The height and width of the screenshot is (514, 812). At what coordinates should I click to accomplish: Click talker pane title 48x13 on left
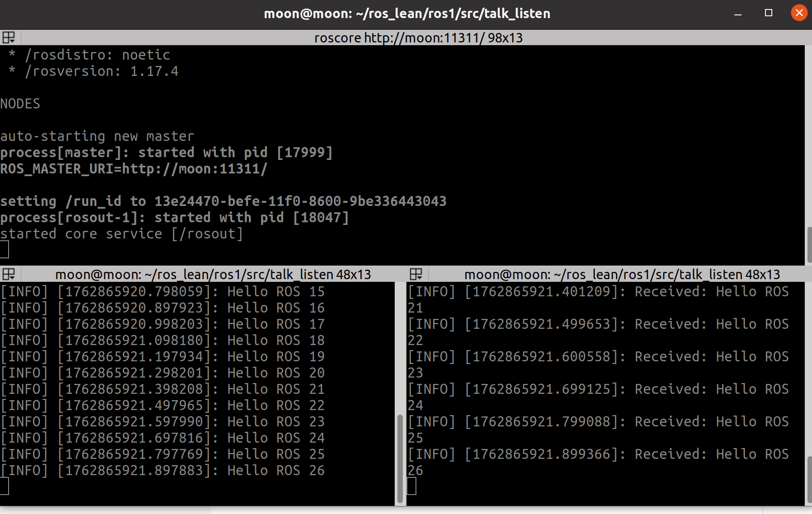213,274
